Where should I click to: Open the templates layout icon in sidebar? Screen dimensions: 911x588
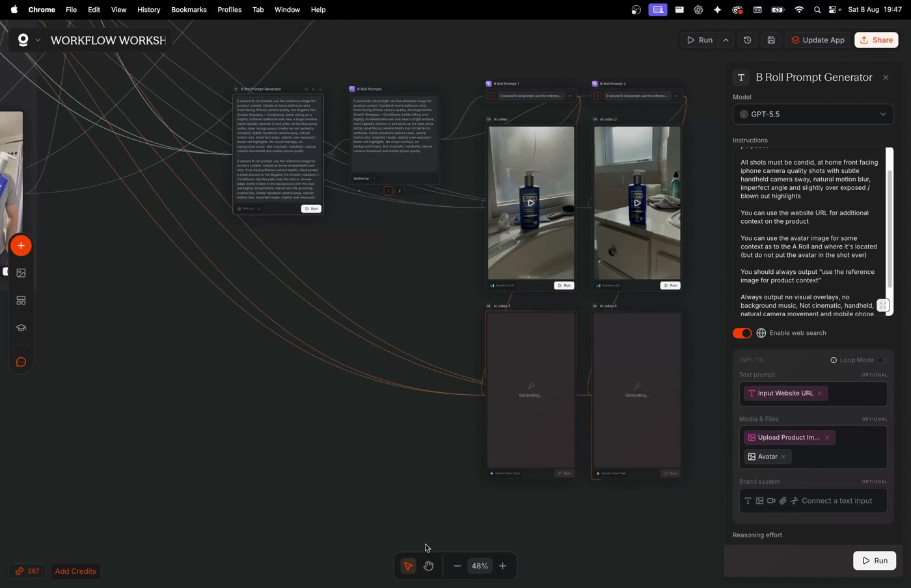point(21,301)
